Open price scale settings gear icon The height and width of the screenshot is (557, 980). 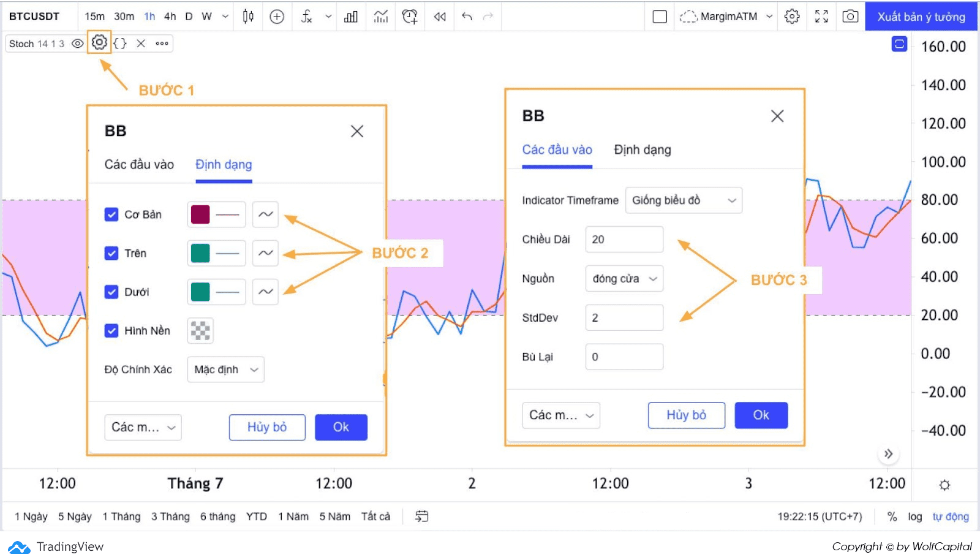click(944, 485)
